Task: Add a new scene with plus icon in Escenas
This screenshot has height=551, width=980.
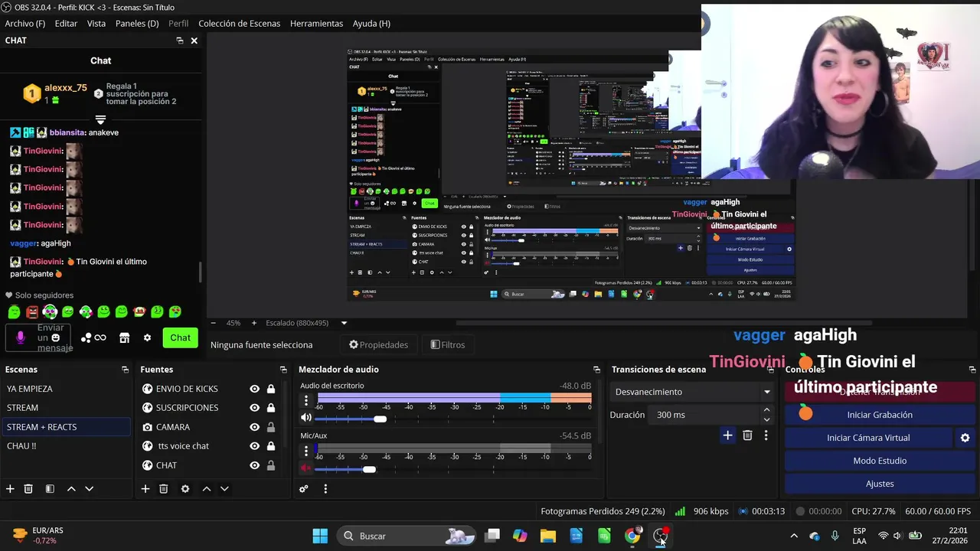Action: 10,489
